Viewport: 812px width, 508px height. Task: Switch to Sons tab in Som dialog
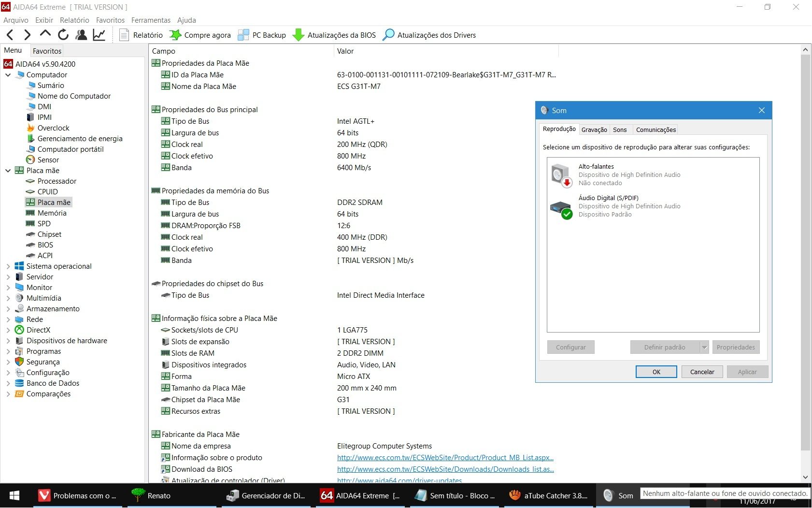pyautogui.click(x=620, y=130)
